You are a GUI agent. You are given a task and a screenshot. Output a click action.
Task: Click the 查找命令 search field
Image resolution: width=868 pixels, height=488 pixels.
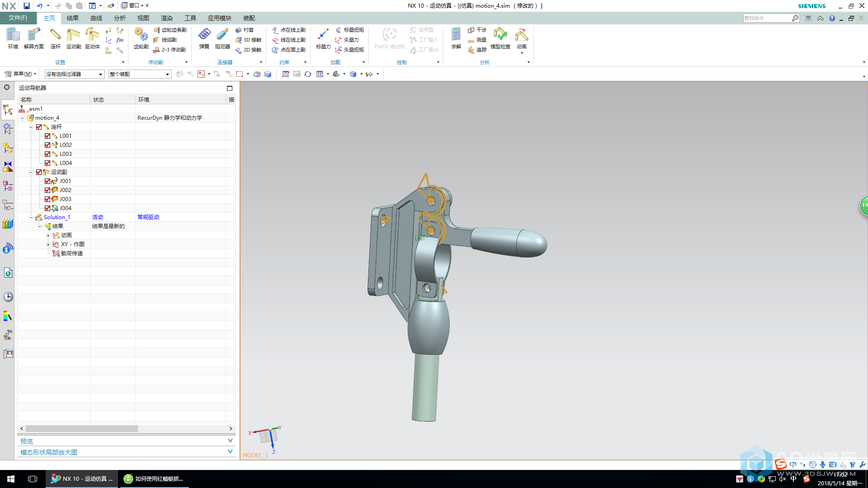[767, 18]
